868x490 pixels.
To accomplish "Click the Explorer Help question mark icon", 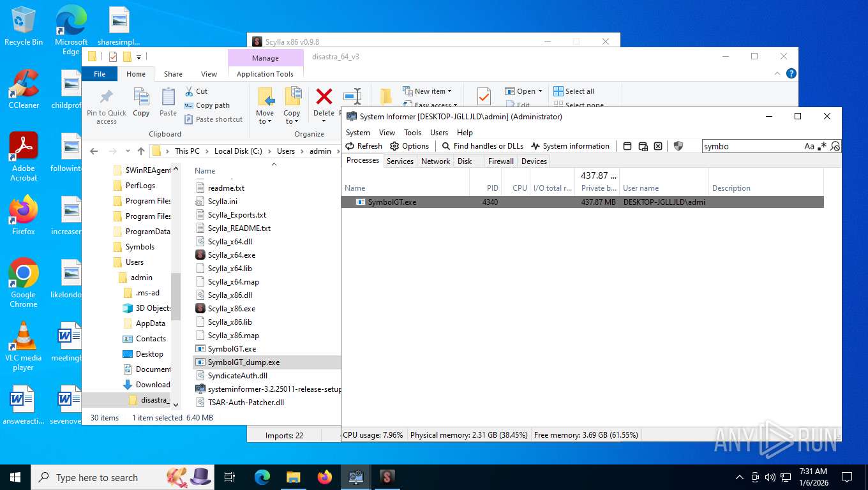I will point(791,73).
